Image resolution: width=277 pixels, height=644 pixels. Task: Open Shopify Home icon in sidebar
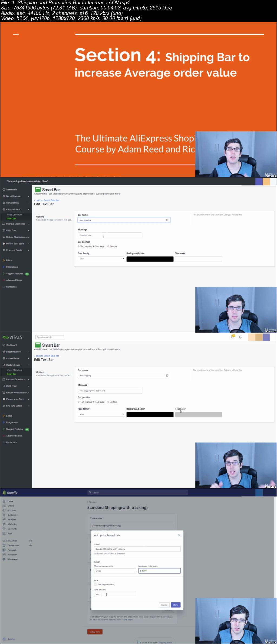[4, 501]
